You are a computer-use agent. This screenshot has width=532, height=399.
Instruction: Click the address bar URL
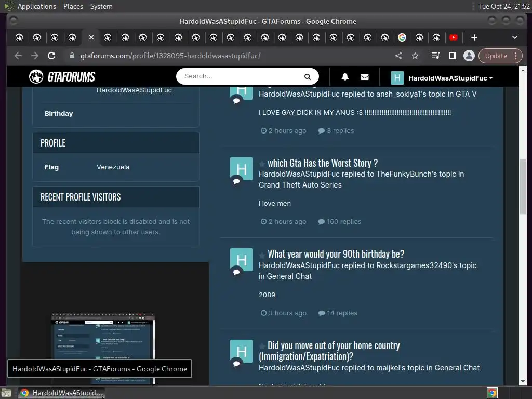pyautogui.click(x=170, y=56)
